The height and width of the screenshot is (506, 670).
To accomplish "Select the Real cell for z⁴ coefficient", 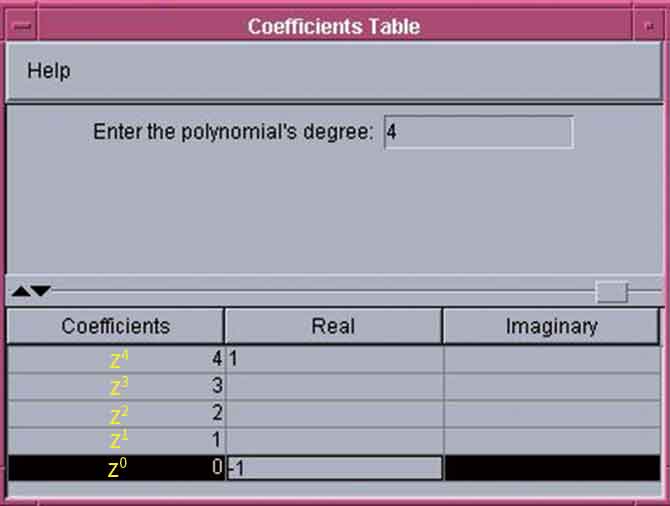I will click(x=333, y=359).
